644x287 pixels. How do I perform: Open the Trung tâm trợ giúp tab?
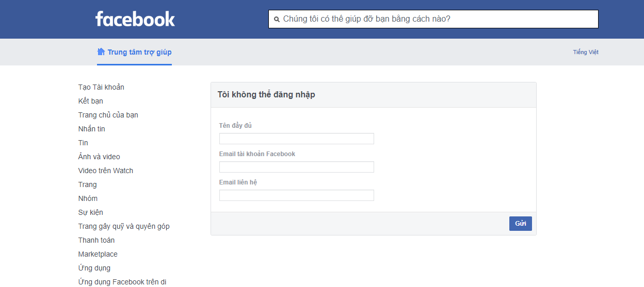139,52
